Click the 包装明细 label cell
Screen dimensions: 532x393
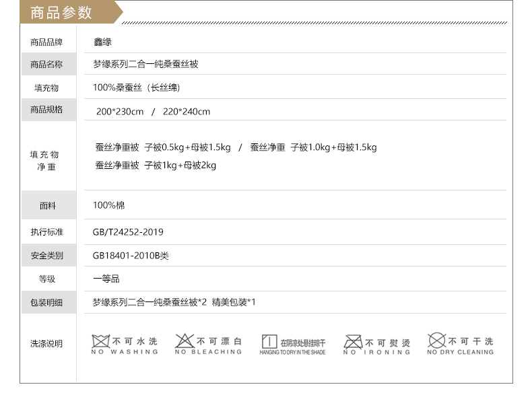(x=46, y=303)
